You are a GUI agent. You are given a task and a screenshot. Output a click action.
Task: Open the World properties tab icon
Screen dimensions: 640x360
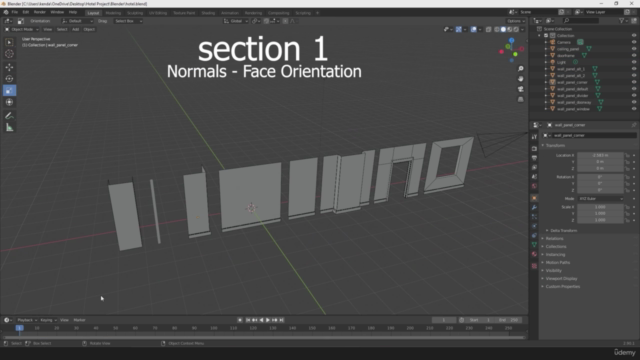coord(534,186)
